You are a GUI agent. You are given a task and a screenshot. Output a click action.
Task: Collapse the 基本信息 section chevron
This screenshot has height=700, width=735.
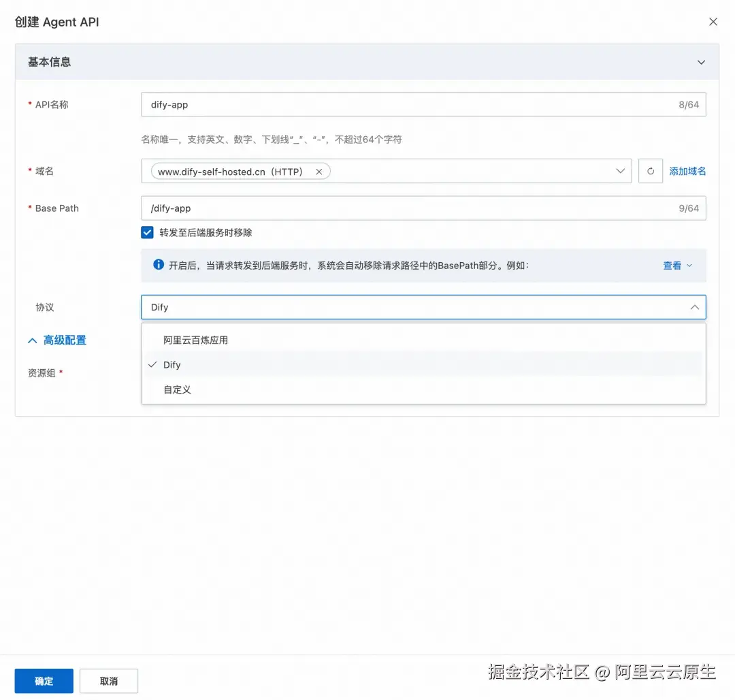tap(701, 63)
